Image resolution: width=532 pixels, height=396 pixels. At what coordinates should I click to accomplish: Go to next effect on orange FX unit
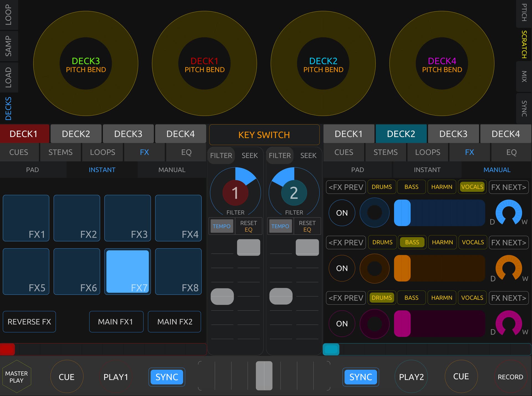(508, 242)
